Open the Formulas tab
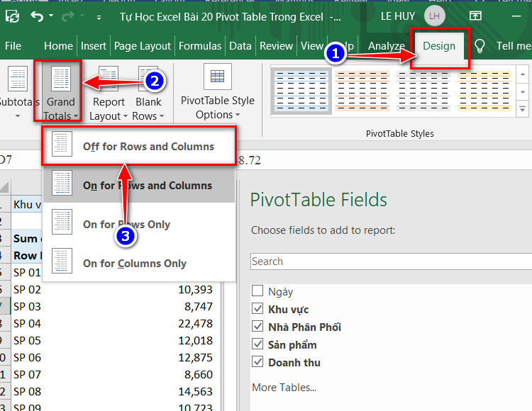Viewport: 532px width, 411px height. [x=200, y=46]
